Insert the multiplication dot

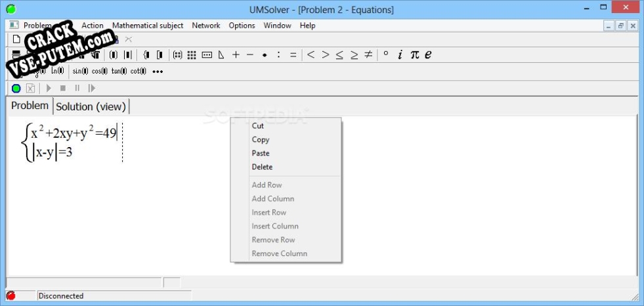pyautogui.click(x=265, y=55)
